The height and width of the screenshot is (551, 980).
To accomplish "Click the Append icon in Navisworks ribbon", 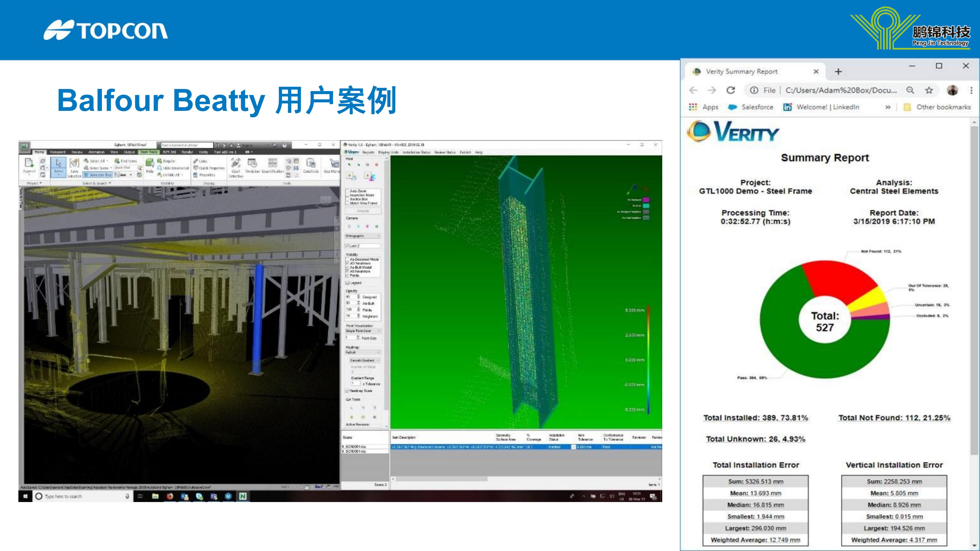I will (x=29, y=166).
